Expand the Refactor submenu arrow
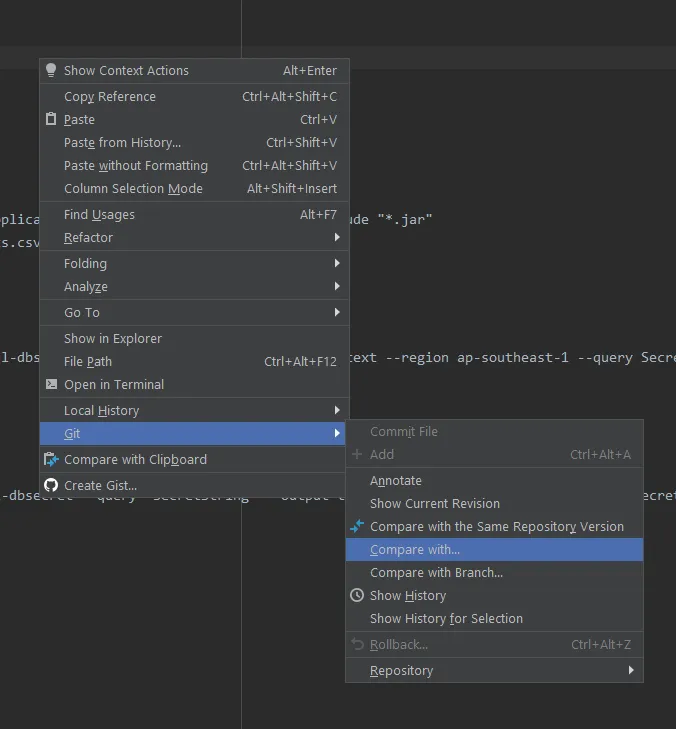The height and width of the screenshot is (729, 676). click(337, 238)
